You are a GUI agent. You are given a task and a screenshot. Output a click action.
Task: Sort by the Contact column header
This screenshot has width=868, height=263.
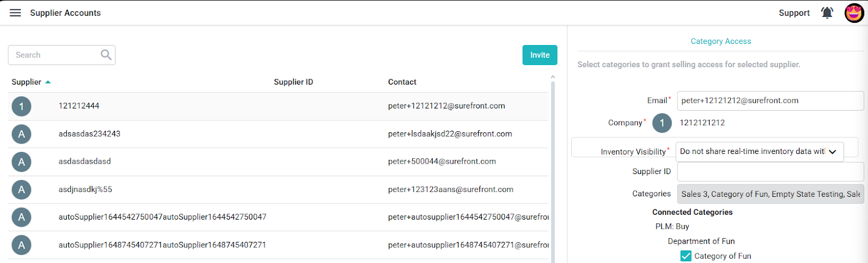pyautogui.click(x=402, y=82)
